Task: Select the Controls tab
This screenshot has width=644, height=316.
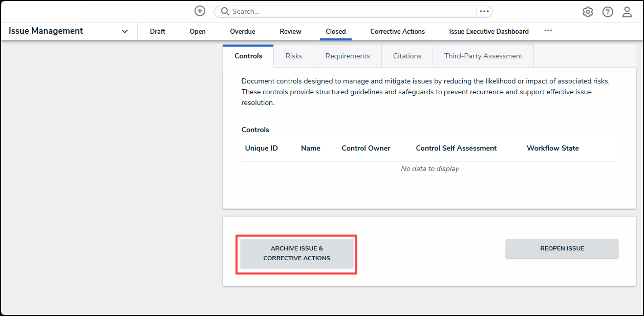Action: pyautogui.click(x=248, y=56)
